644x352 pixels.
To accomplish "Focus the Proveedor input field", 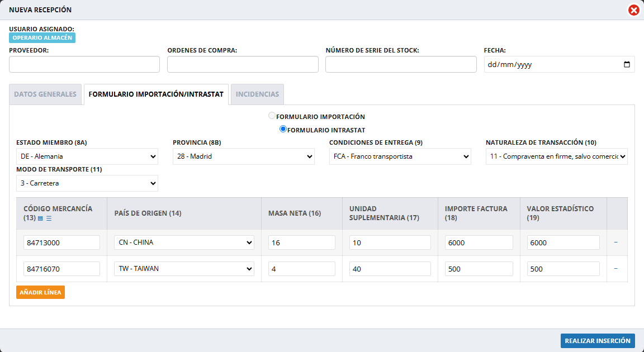I will coord(84,64).
